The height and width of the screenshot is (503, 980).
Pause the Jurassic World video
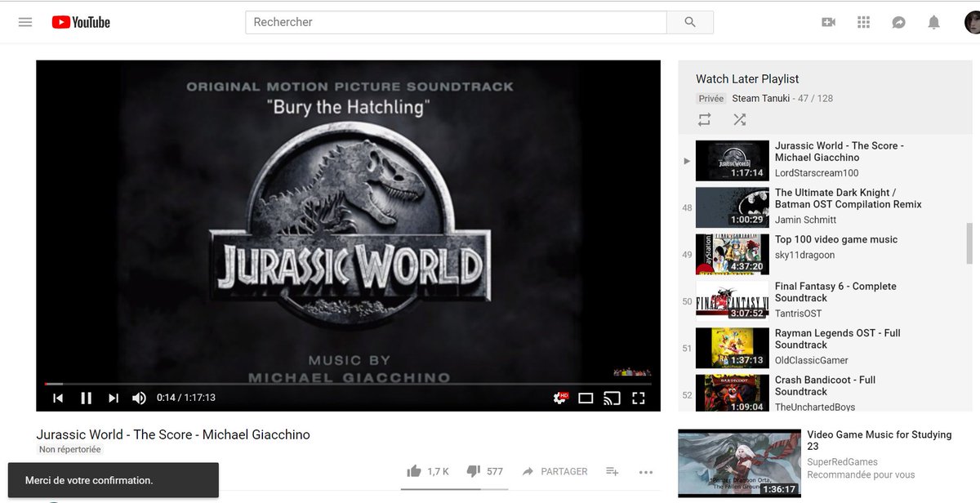pyautogui.click(x=86, y=398)
